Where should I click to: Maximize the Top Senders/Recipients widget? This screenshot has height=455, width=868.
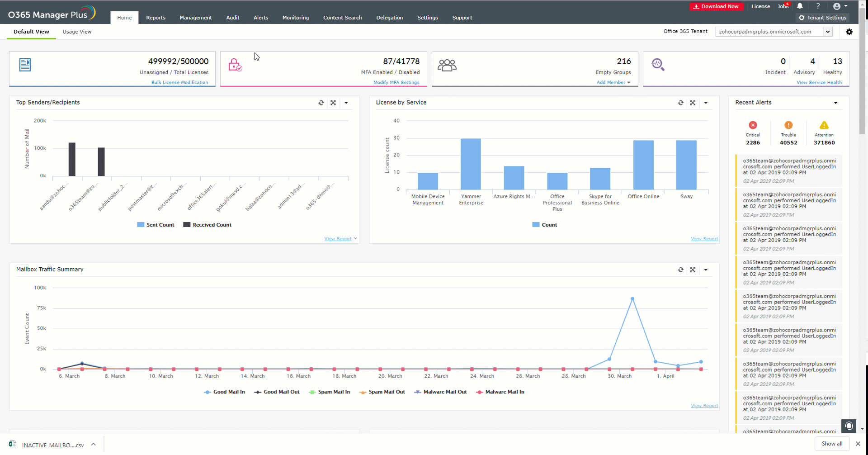click(x=333, y=103)
